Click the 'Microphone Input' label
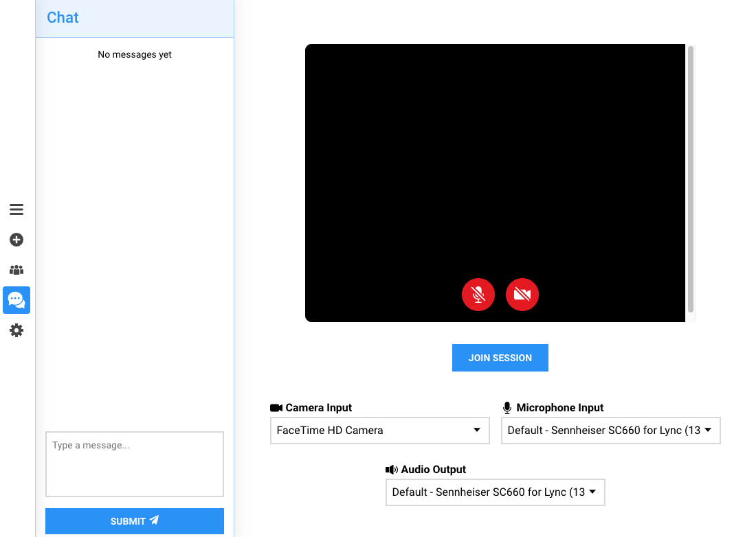 [x=559, y=408]
